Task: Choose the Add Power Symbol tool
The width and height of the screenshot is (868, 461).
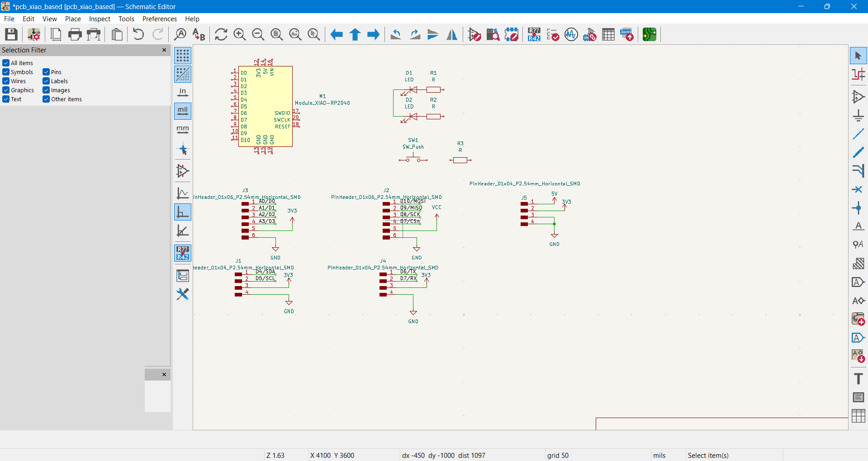Action: pyautogui.click(x=858, y=115)
